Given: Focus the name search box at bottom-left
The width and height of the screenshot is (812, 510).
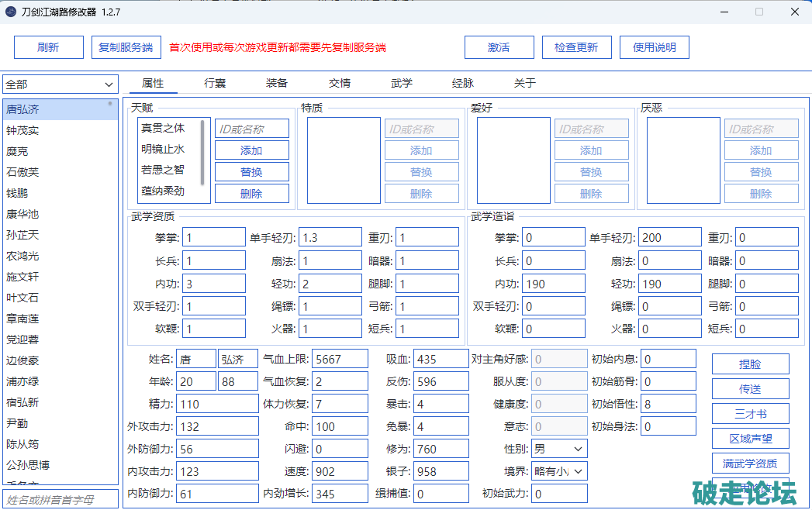Looking at the screenshot, I should (60, 499).
